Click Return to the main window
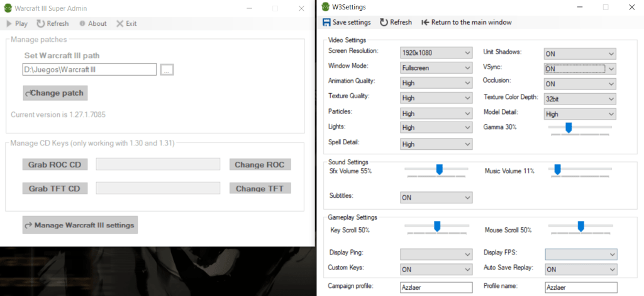The image size is (644, 296). point(467,22)
